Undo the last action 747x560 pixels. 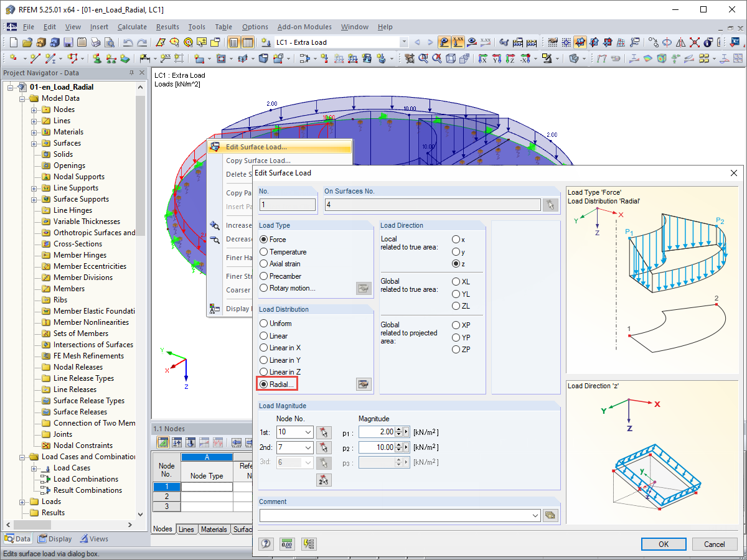[127, 42]
